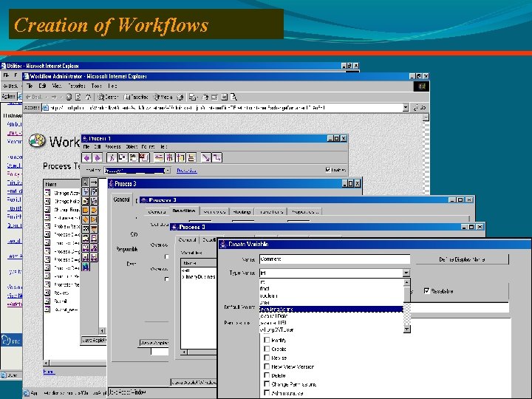Viewport: 532px width, 399px height.
Task: Click the template icon next to Review row
Action: pyautogui.click(x=47, y=293)
